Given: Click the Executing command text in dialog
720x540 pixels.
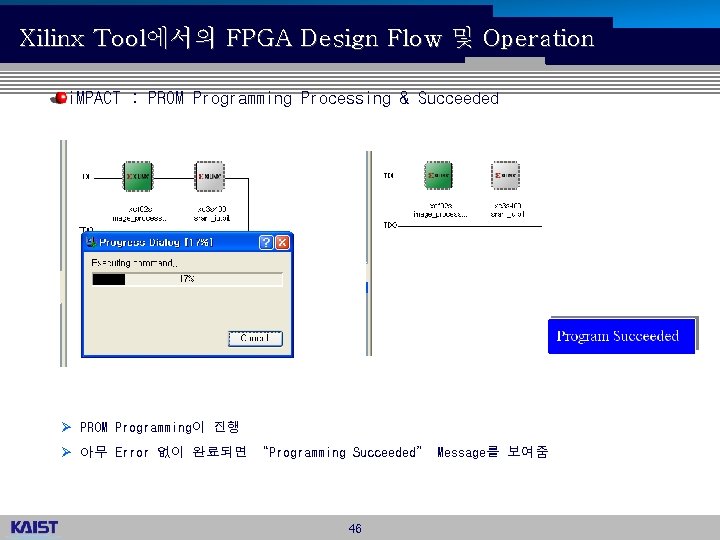Looking at the screenshot, I should (134, 263).
